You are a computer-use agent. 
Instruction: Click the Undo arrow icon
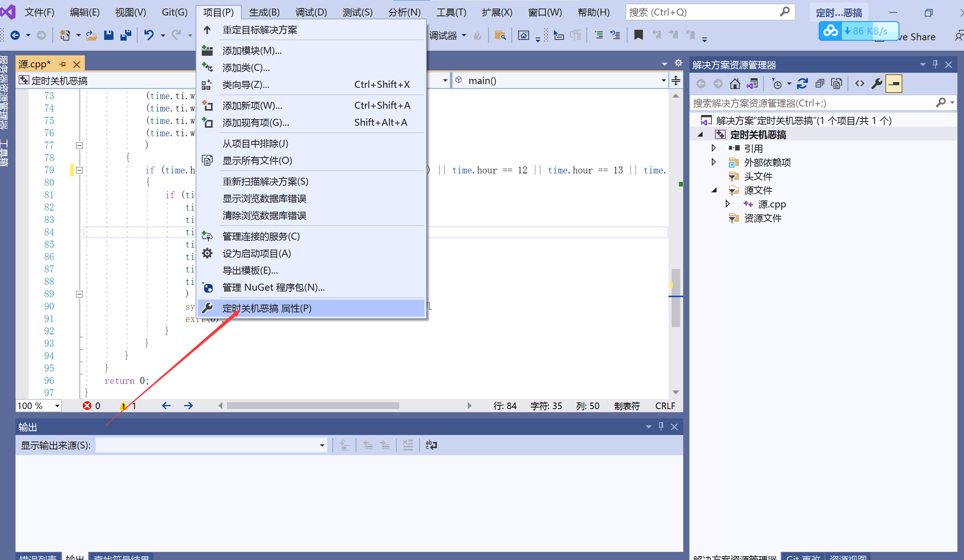pos(149,36)
